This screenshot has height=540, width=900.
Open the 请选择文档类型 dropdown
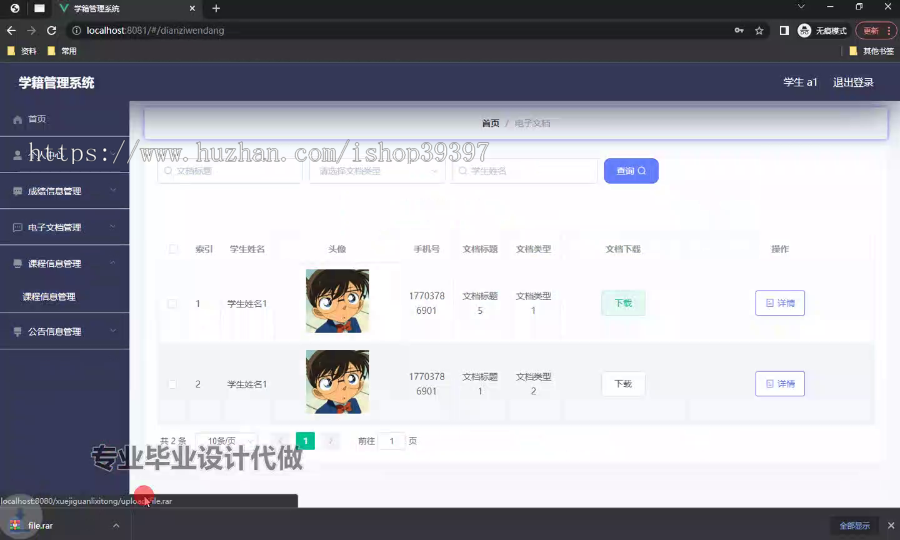(x=377, y=171)
